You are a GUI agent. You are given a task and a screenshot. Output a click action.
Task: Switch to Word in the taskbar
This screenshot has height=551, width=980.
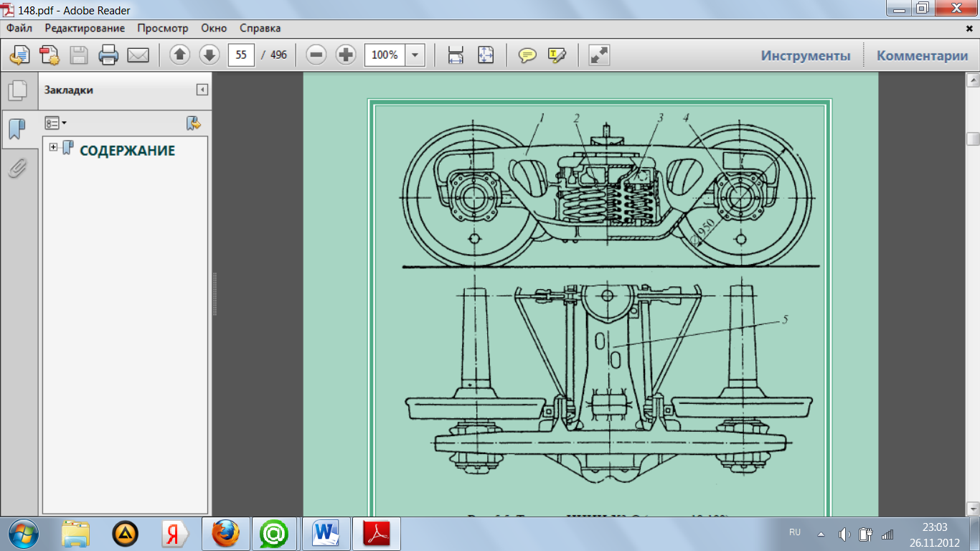pyautogui.click(x=326, y=534)
